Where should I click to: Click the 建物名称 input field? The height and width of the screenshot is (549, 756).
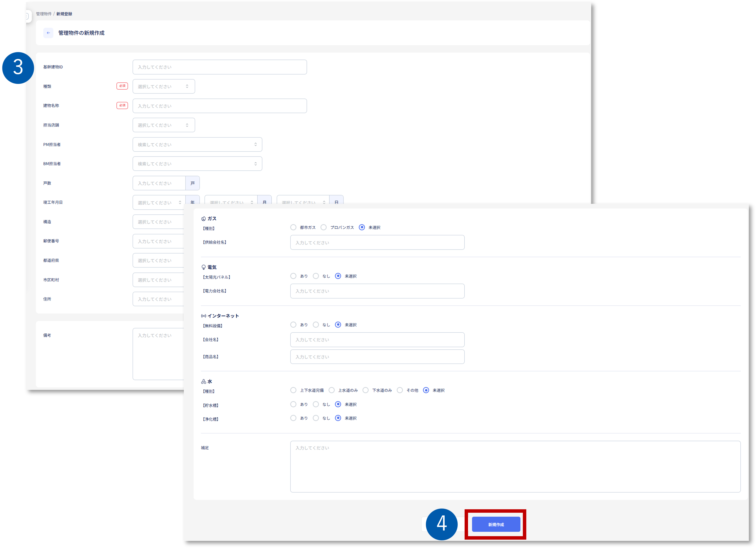220,106
